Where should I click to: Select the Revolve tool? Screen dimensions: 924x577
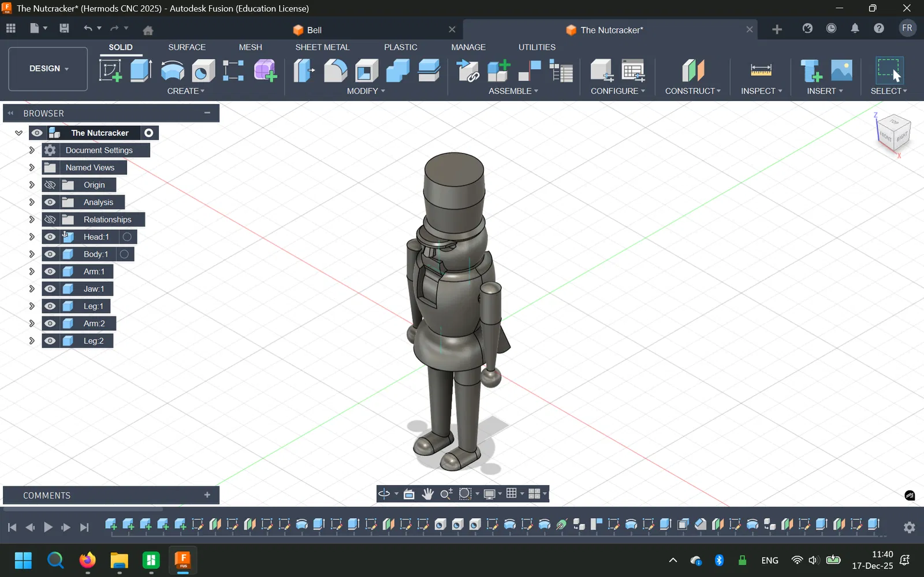coord(172,70)
